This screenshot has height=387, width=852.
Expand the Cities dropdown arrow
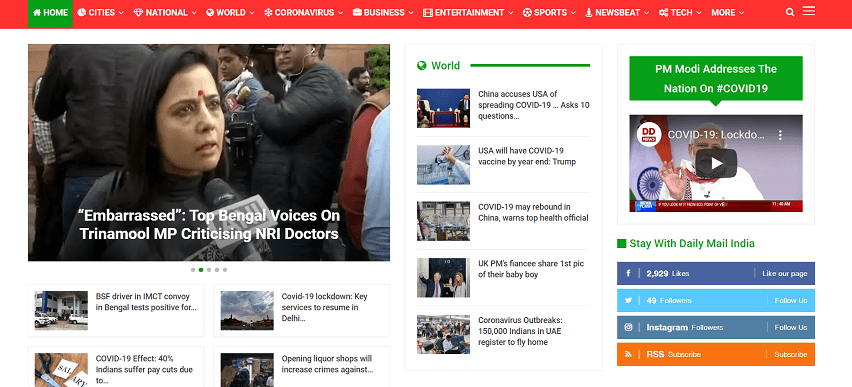pyautogui.click(x=121, y=13)
